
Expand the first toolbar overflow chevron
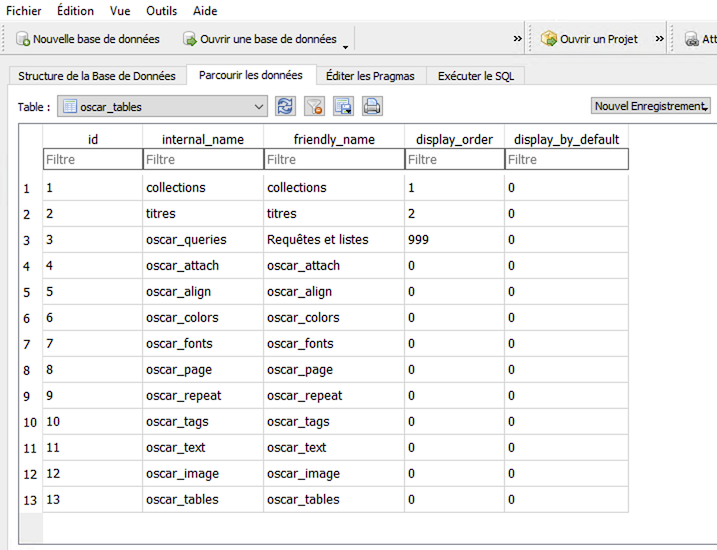coord(517,39)
